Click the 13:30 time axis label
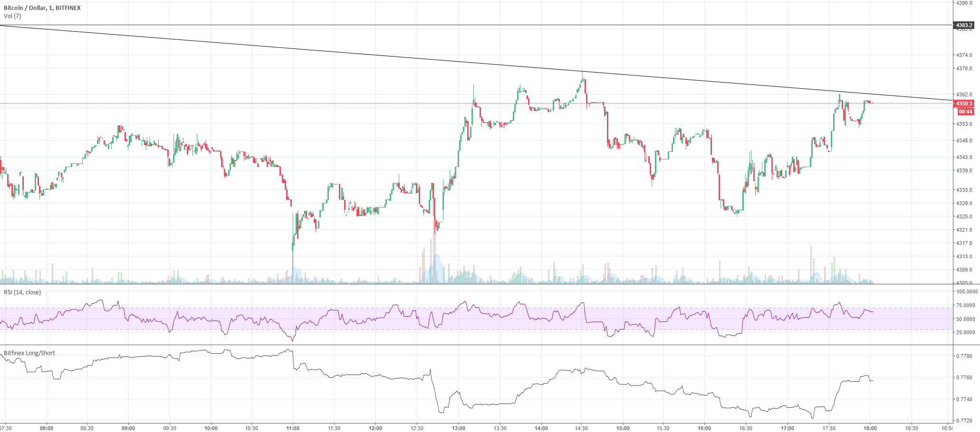 pos(500,428)
